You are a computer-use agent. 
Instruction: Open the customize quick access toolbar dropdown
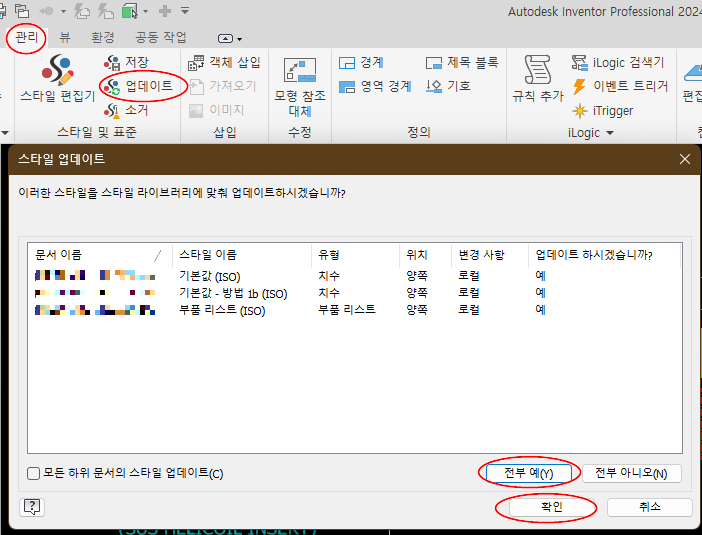(x=185, y=11)
